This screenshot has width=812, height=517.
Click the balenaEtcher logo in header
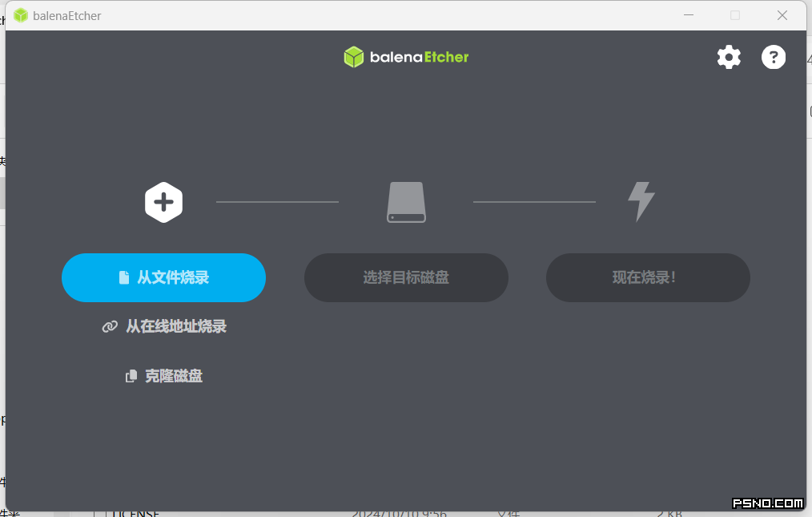click(406, 57)
